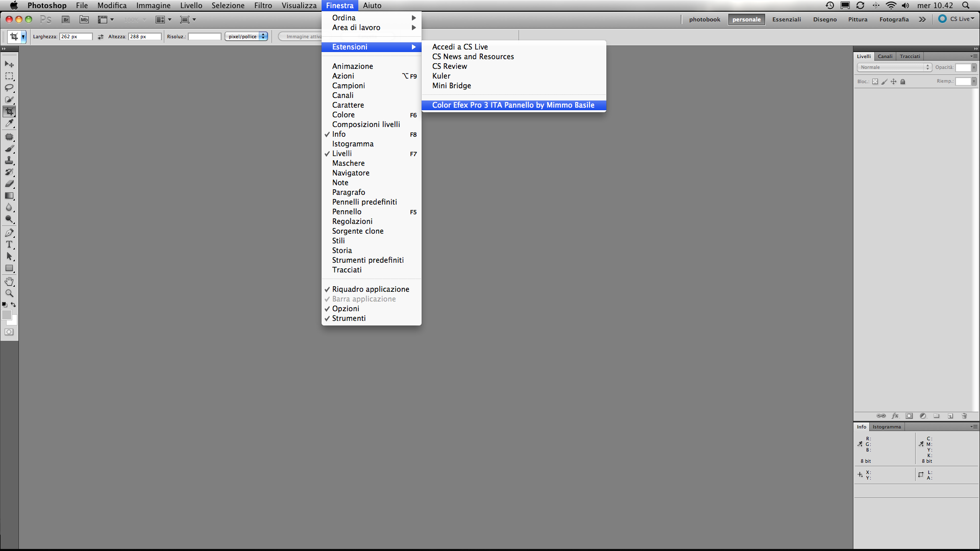Select the Dodge tool

click(9, 219)
